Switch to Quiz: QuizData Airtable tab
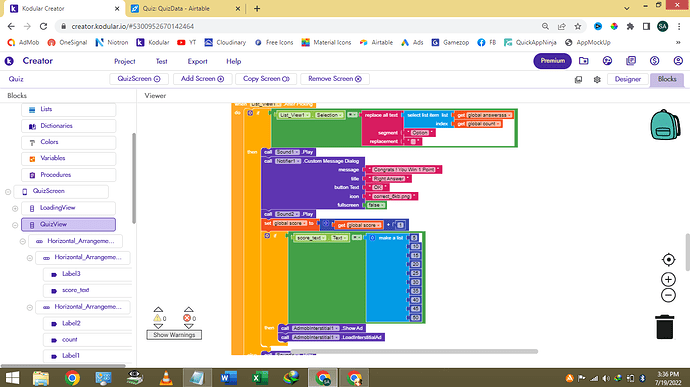 (x=184, y=8)
